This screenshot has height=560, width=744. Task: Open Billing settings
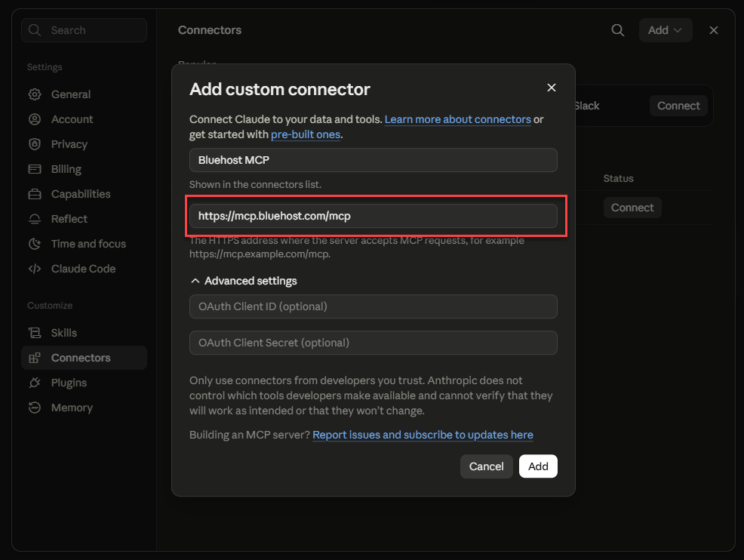click(x=84, y=169)
